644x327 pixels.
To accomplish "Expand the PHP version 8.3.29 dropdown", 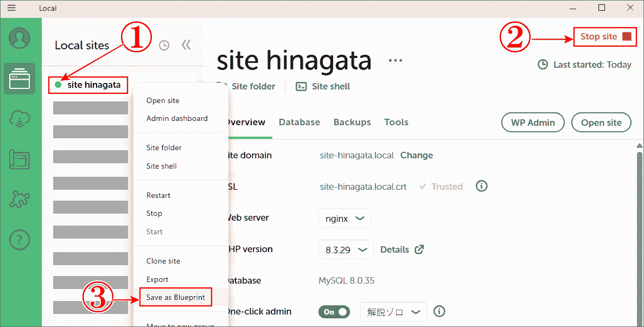I will 346,249.
